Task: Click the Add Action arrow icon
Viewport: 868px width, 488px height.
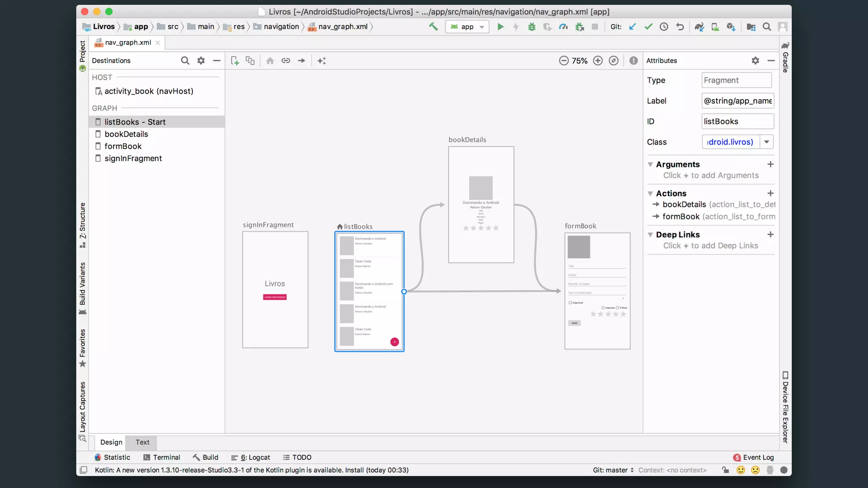Action: click(301, 61)
